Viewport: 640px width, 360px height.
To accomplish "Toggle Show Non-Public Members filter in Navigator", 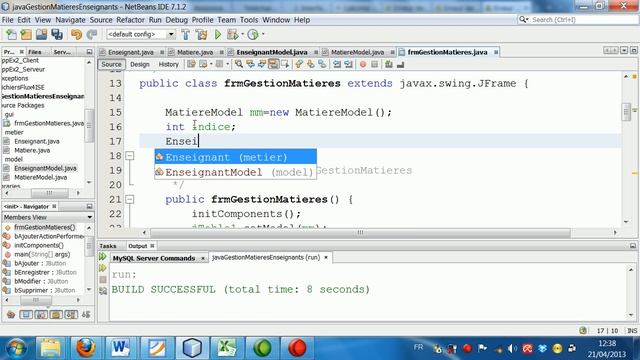I will point(56,314).
